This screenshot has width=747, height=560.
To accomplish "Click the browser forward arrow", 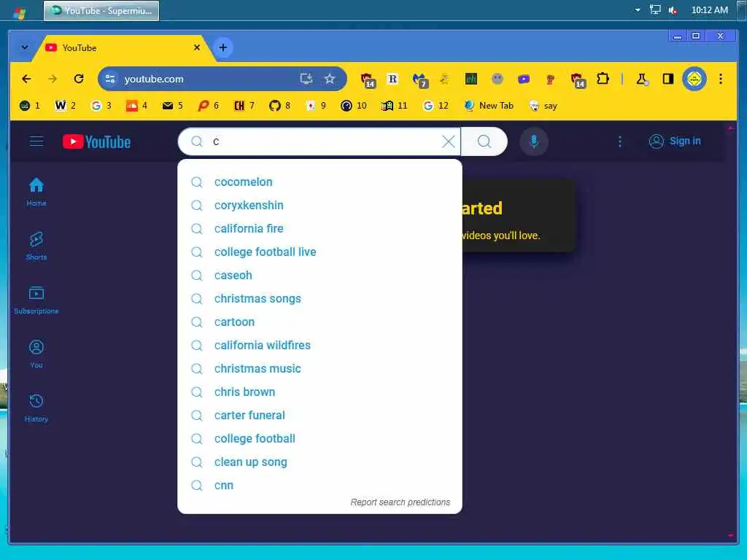I will (53, 79).
